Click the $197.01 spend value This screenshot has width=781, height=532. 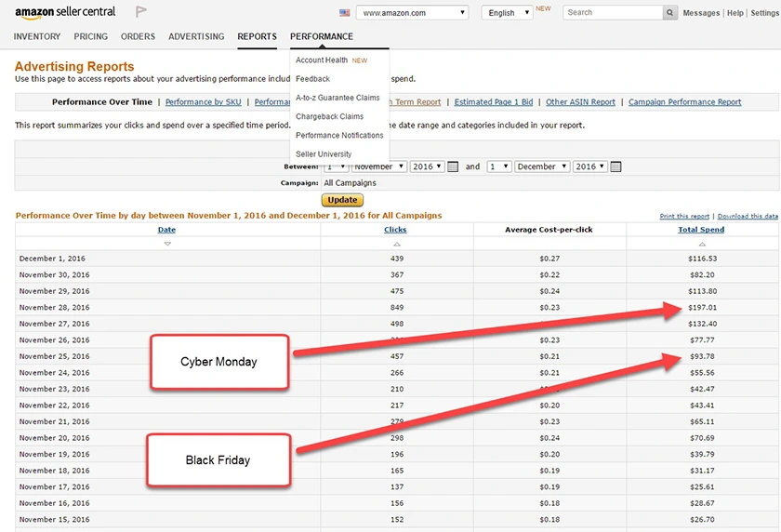tap(703, 308)
